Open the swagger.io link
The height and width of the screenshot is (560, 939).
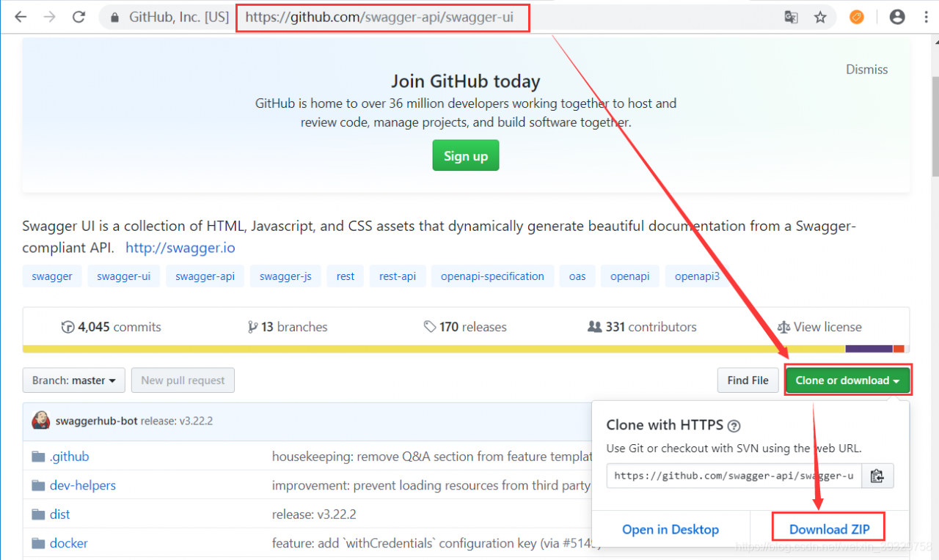click(180, 248)
